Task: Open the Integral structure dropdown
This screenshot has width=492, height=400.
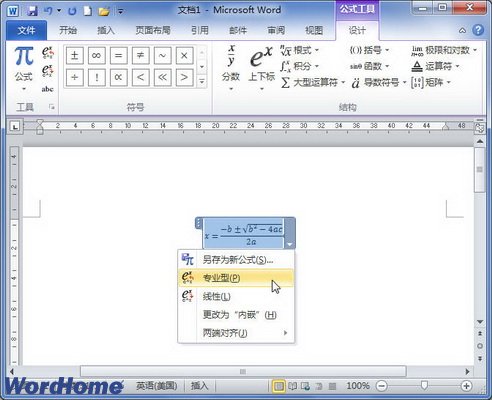Action: pyautogui.click(x=299, y=66)
